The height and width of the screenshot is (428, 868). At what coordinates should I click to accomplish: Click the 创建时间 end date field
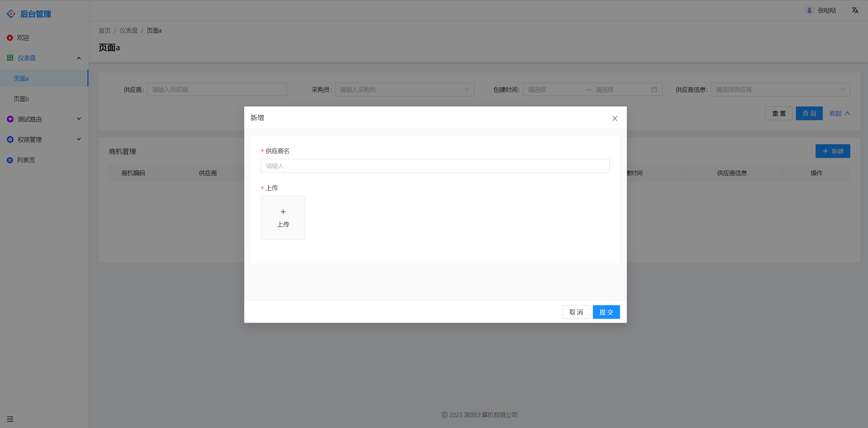pos(621,89)
